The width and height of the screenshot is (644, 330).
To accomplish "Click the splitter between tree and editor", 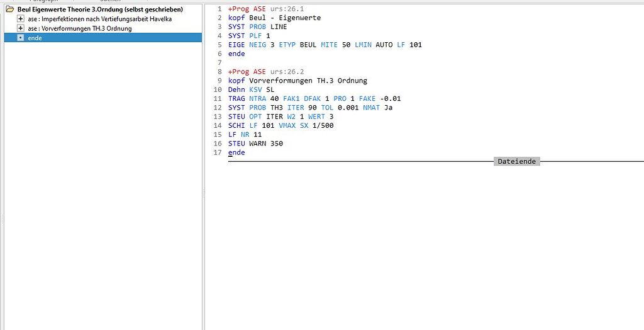I will (x=203, y=195).
